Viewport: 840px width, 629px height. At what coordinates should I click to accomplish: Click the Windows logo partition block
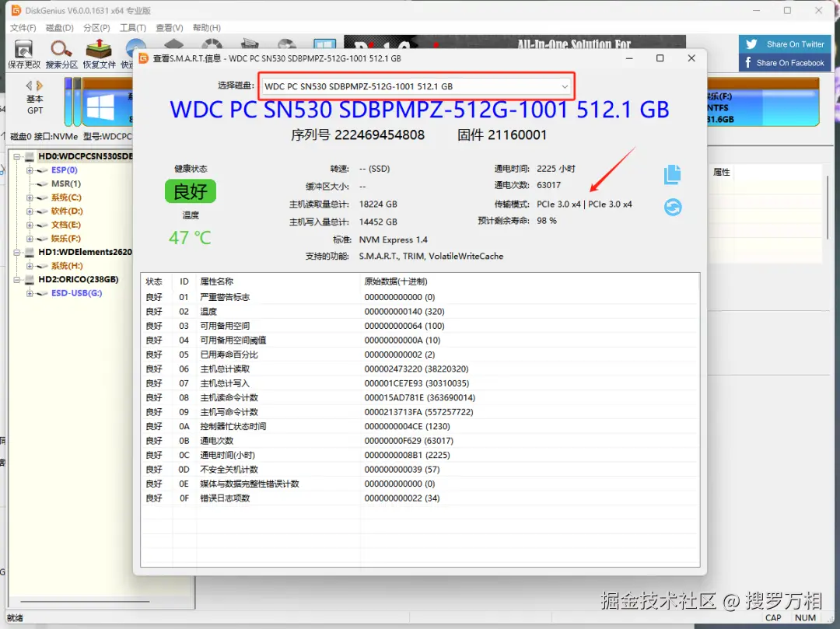pyautogui.click(x=100, y=107)
